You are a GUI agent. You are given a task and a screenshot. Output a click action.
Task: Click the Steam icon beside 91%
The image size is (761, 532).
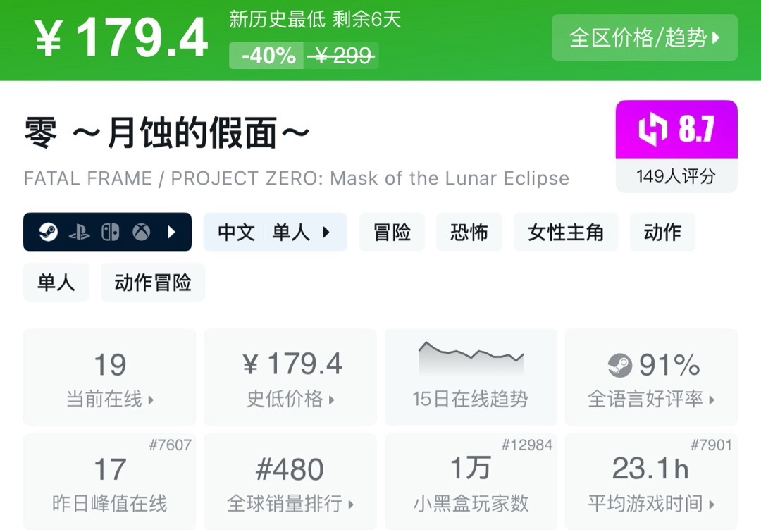[620, 365]
